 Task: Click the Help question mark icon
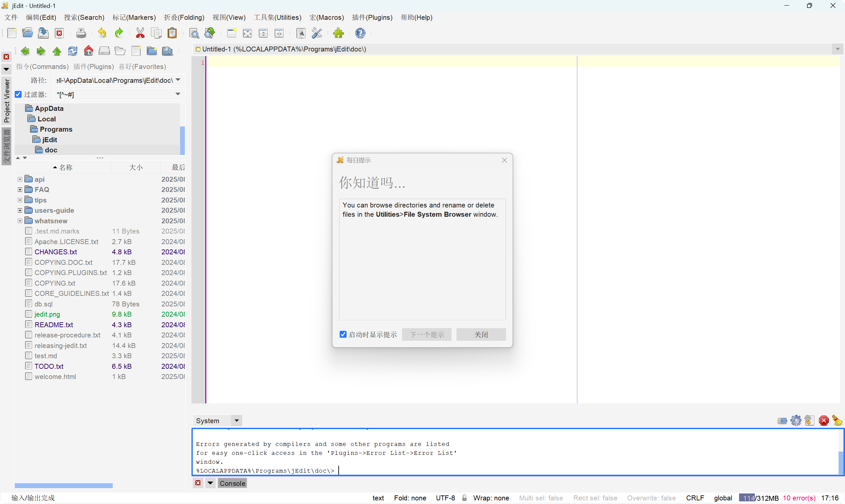click(360, 33)
